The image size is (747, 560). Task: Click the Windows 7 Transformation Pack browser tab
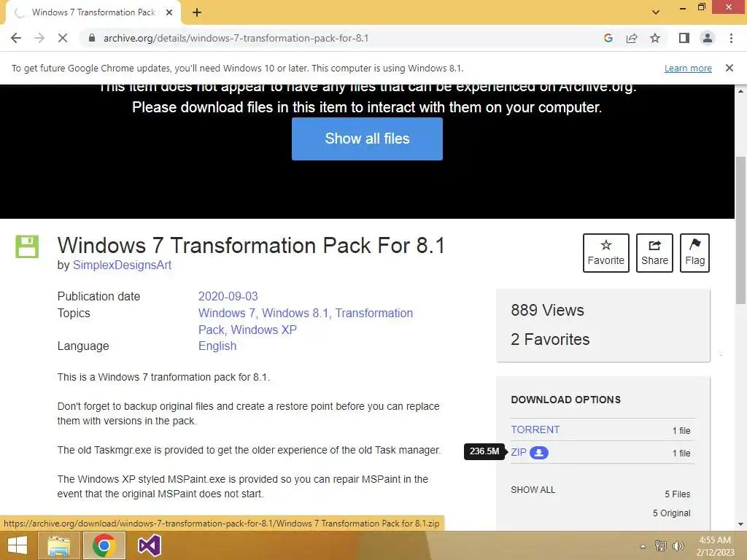click(x=93, y=12)
